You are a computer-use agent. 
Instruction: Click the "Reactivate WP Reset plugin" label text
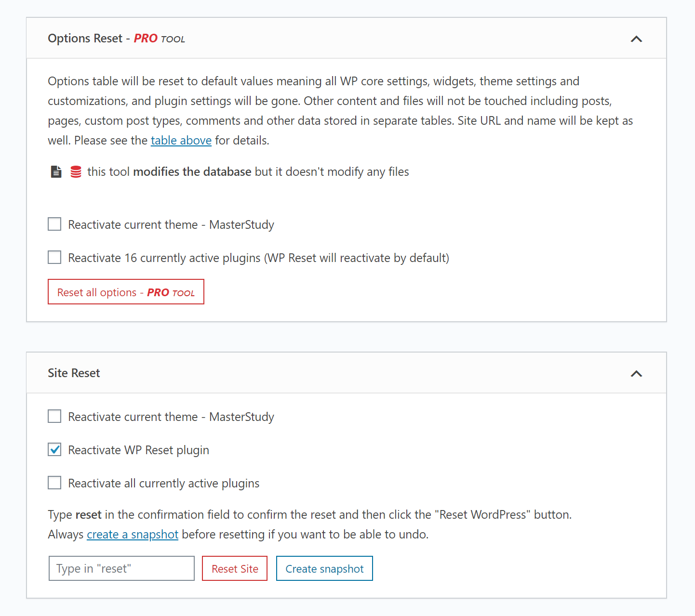coord(139,450)
